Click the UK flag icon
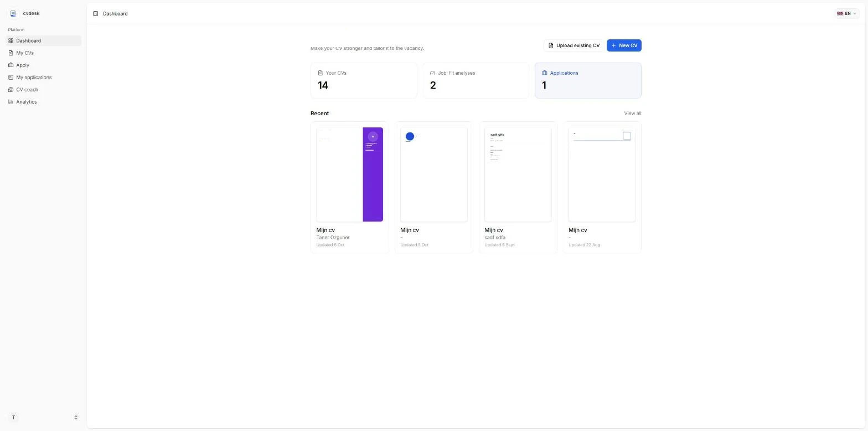The image size is (868, 431). click(x=840, y=13)
